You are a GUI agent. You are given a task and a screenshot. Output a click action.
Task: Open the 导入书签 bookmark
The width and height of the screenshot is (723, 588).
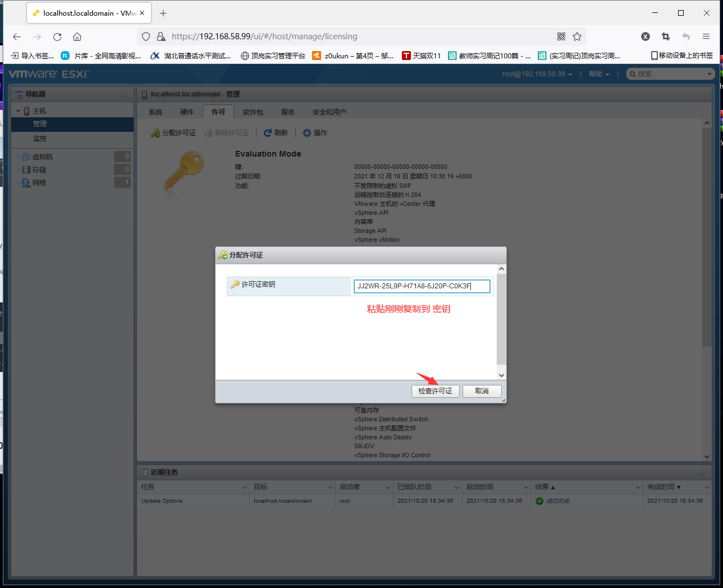(33, 56)
